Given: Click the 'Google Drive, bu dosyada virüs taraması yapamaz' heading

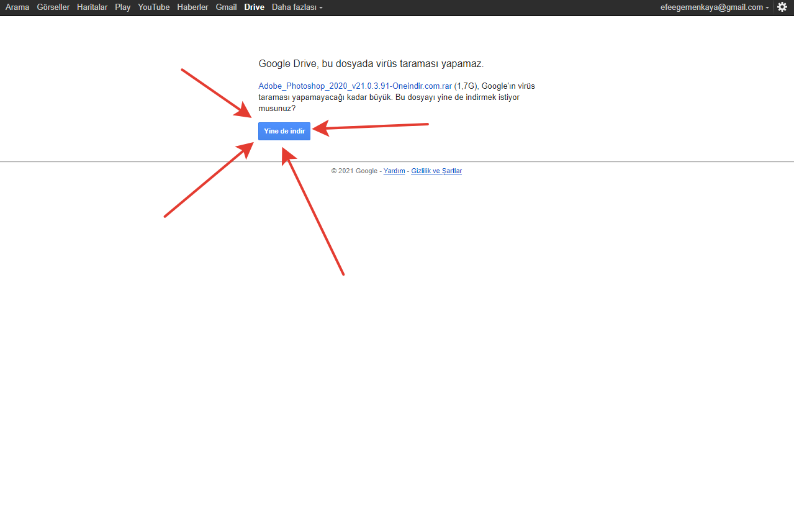Looking at the screenshot, I should 371,64.
